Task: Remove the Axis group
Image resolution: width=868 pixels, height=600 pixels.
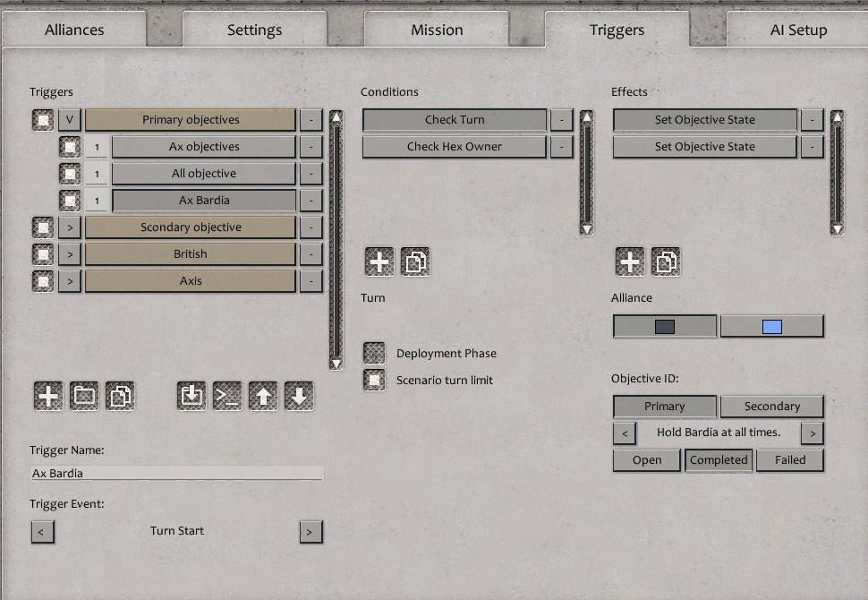Action: [x=311, y=281]
